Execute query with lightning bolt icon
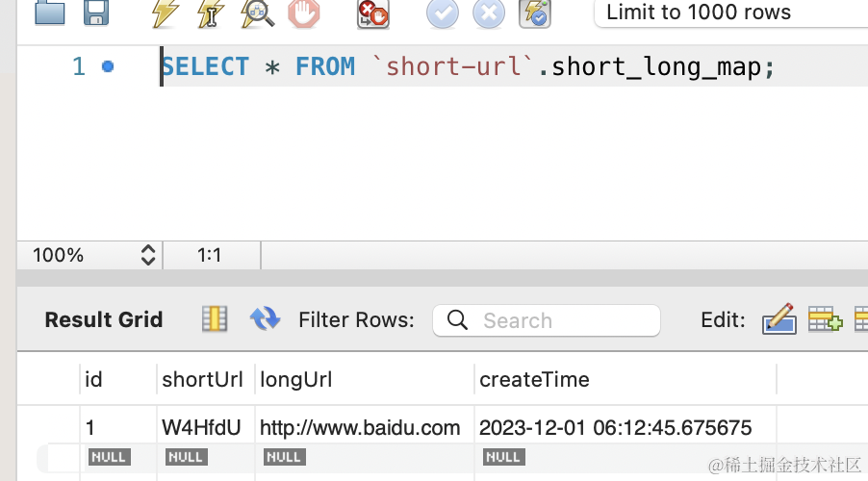Image resolution: width=868 pixels, height=481 pixels. (x=165, y=13)
